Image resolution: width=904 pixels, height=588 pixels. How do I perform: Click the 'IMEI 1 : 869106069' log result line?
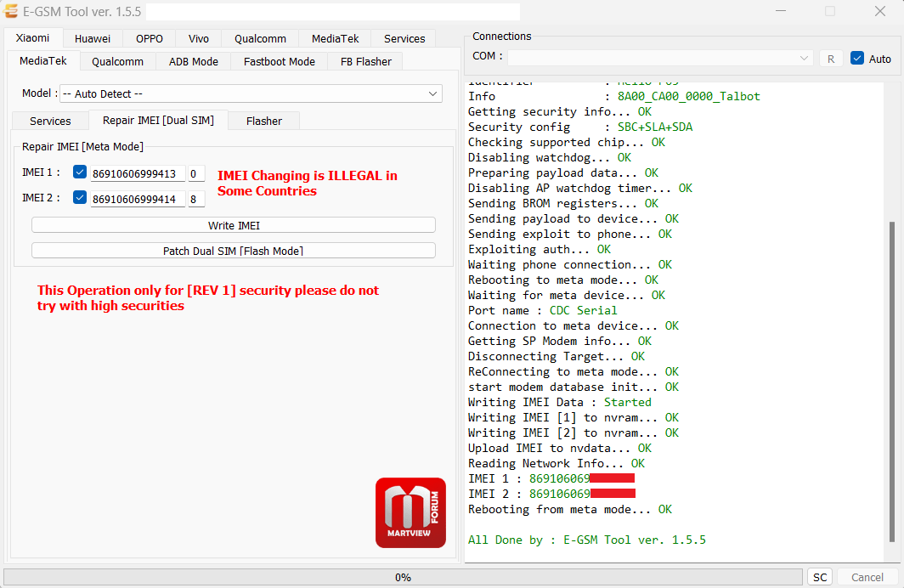[551, 478]
